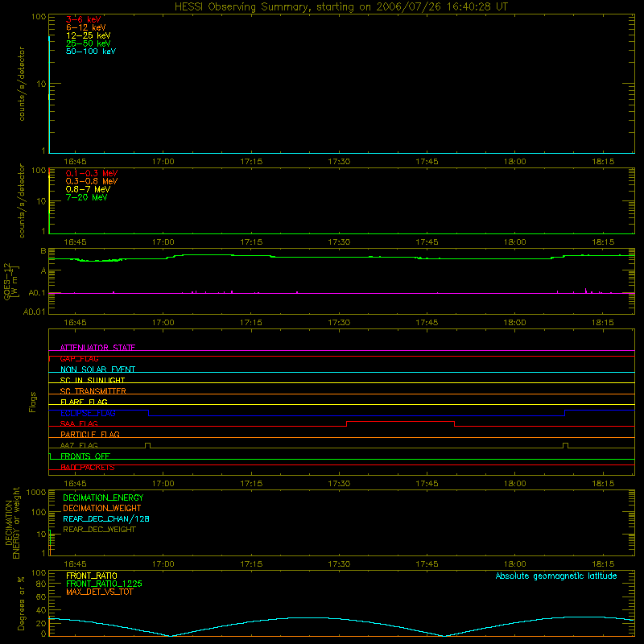Click the AAZ_FLAG label

click(79, 445)
